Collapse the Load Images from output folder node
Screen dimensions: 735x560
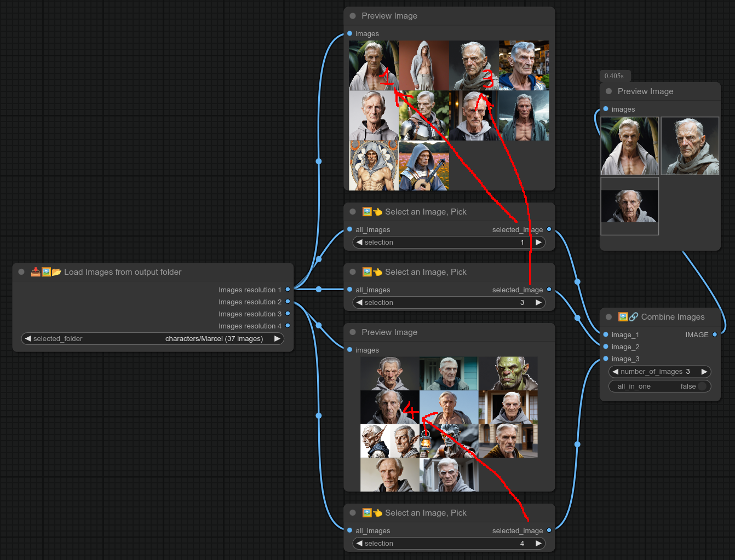point(21,272)
